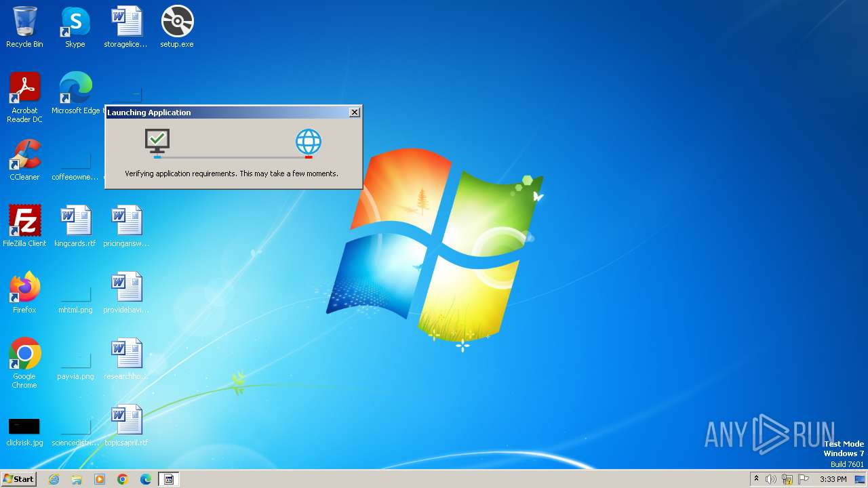Switch to the running application taskbar button

coord(169,479)
